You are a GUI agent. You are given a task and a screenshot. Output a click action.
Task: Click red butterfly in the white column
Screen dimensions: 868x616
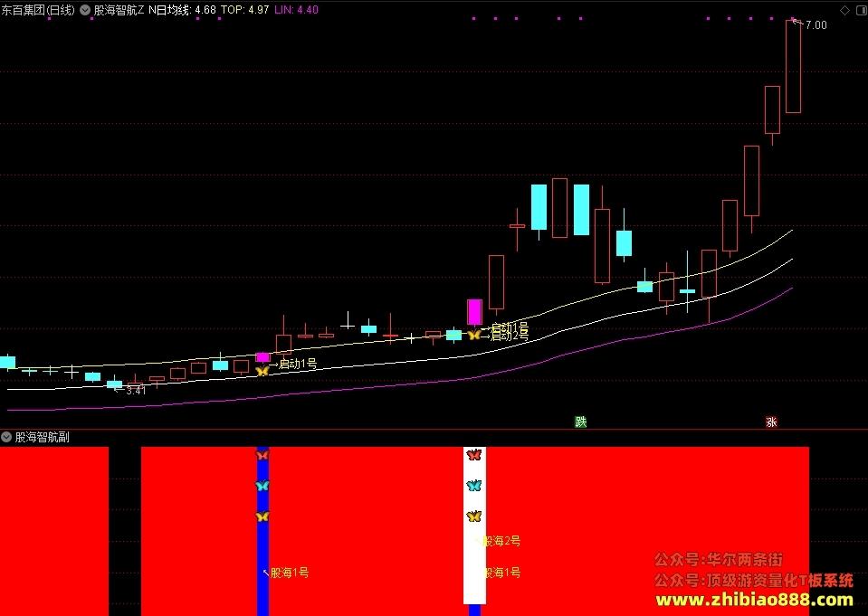pyautogui.click(x=474, y=455)
